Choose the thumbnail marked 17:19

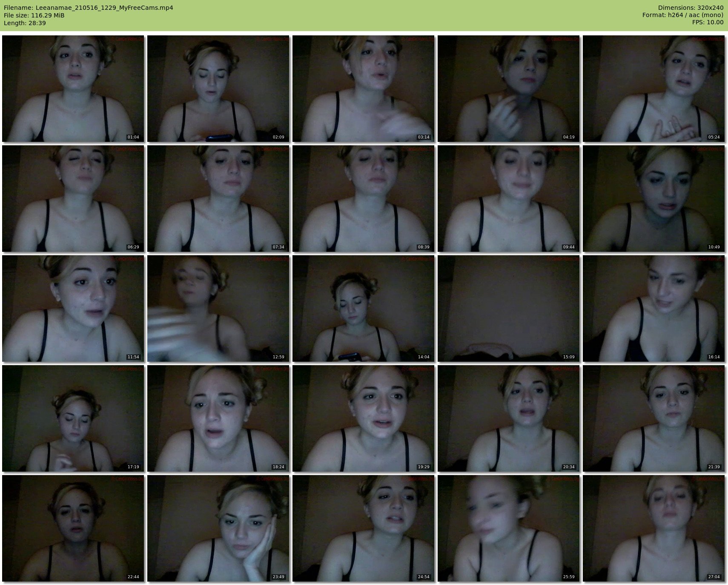coord(73,418)
